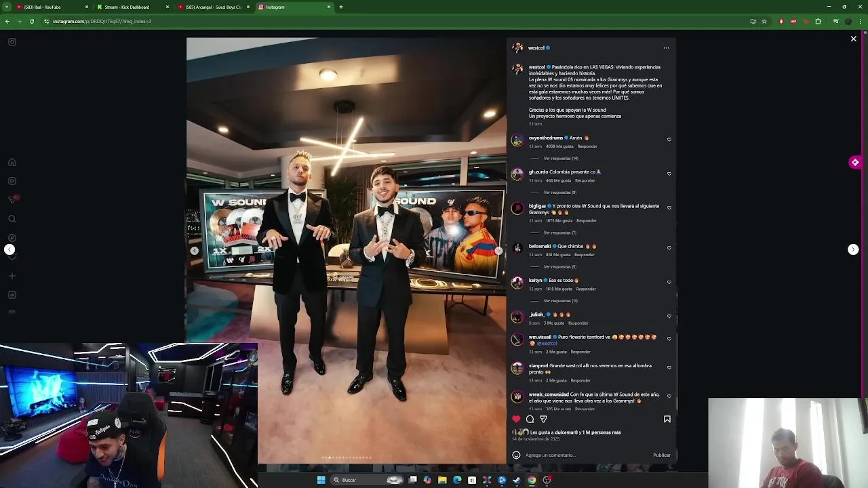The width and height of the screenshot is (868, 488).
Task: Open a new Chrome tab
Action: click(340, 7)
